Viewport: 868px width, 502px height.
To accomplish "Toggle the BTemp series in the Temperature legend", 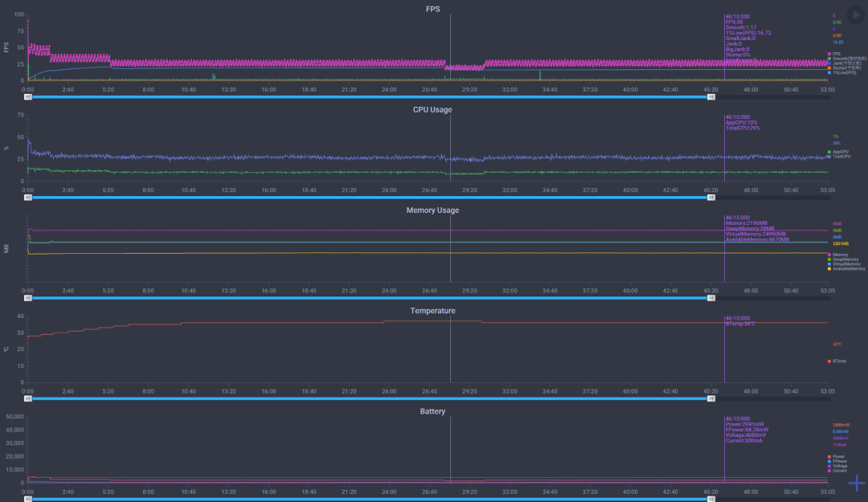I will point(837,361).
